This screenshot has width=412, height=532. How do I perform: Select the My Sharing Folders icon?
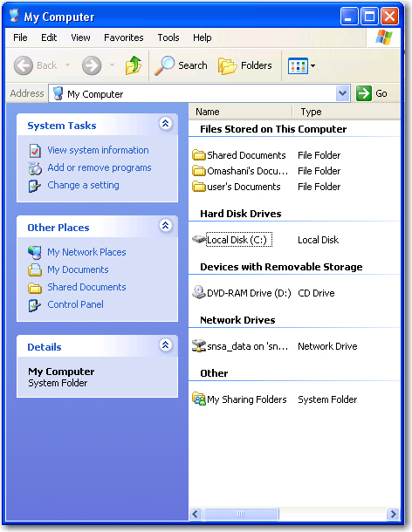point(199,399)
